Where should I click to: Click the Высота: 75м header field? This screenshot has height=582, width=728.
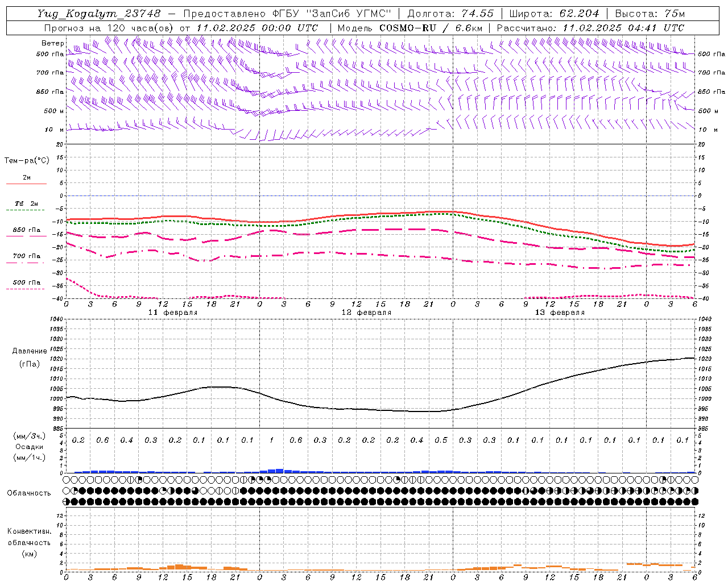pyautogui.click(x=650, y=14)
